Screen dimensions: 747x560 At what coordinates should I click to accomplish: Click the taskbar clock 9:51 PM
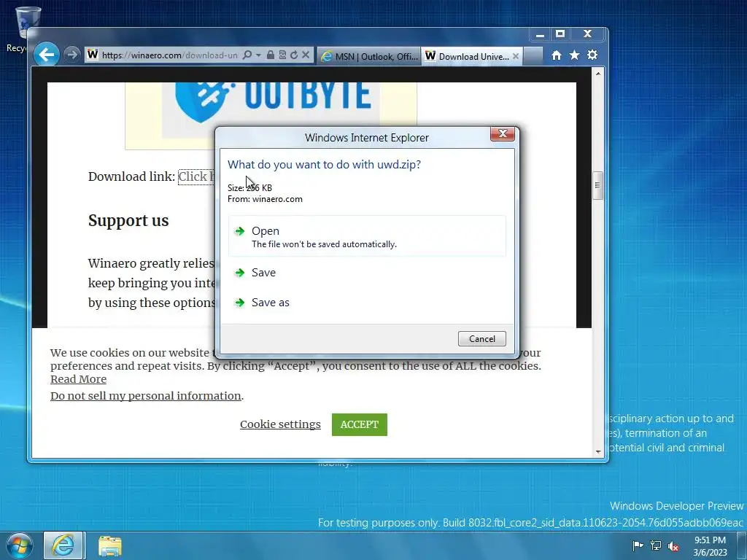tap(710, 545)
